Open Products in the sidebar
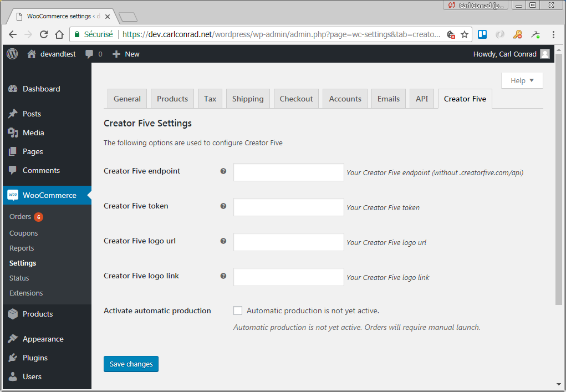566x392 pixels. coord(47,314)
